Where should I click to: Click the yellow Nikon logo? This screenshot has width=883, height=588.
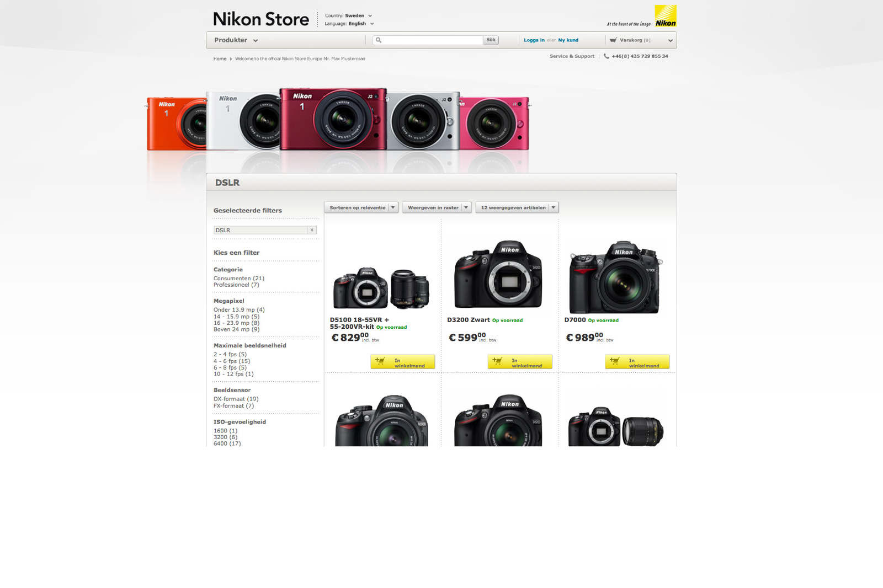(x=666, y=16)
